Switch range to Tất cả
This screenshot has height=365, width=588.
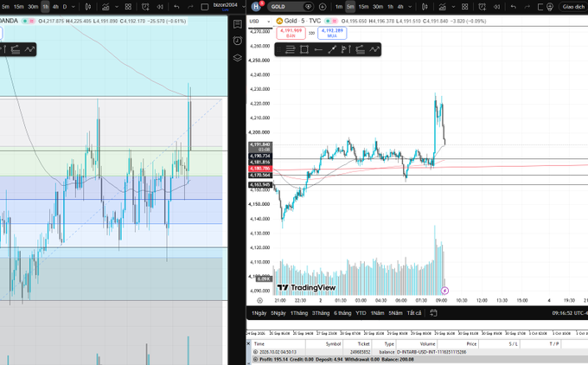click(414, 313)
